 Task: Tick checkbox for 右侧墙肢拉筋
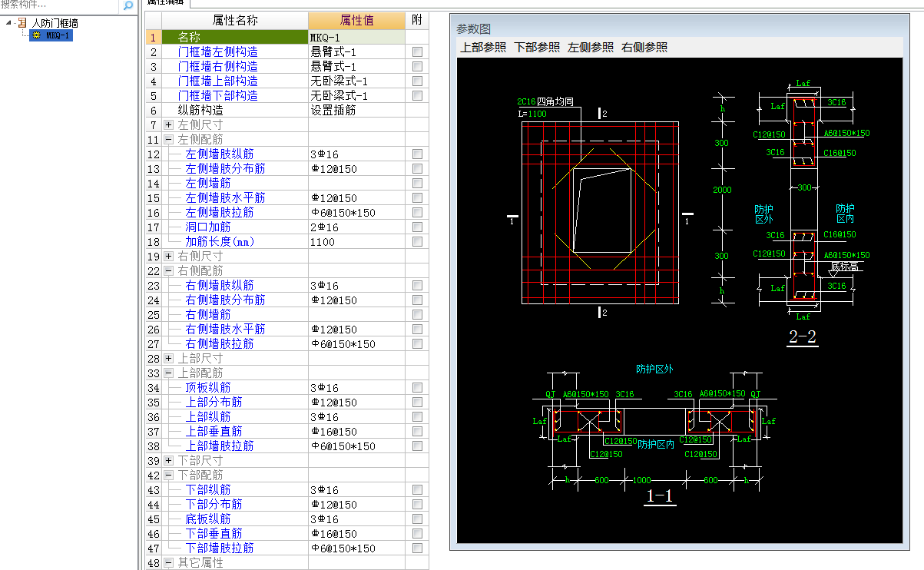(x=417, y=343)
